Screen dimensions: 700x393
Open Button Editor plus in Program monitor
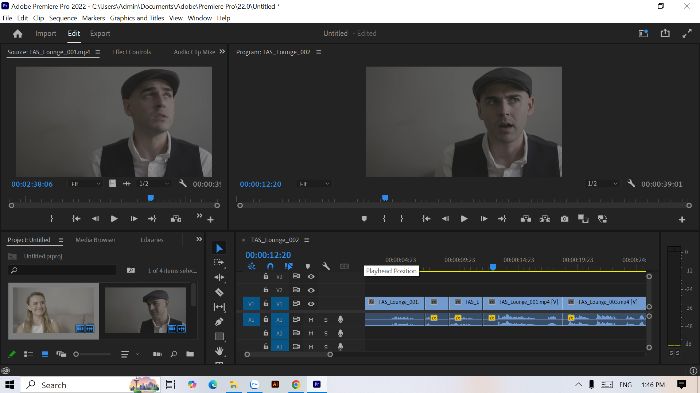click(x=682, y=219)
